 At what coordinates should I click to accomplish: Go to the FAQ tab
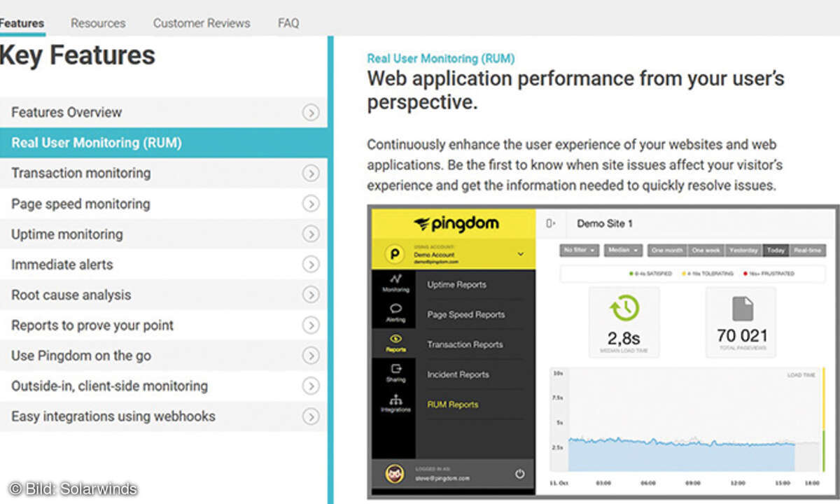pyautogui.click(x=288, y=23)
